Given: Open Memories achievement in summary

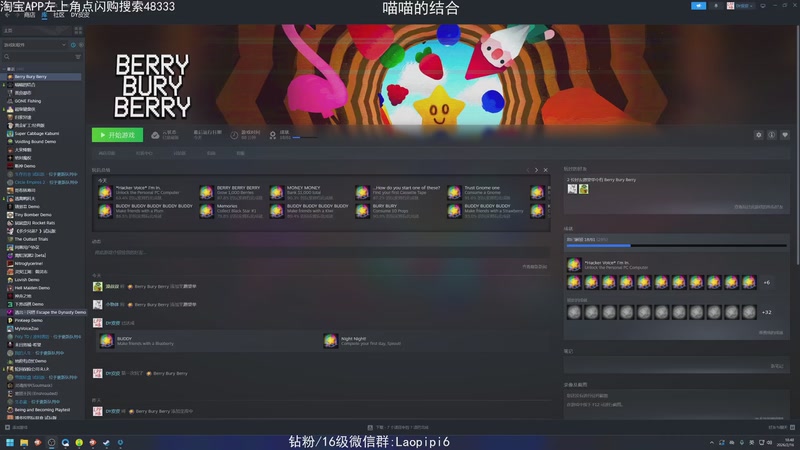Looking at the screenshot, I should (x=232, y=211).
